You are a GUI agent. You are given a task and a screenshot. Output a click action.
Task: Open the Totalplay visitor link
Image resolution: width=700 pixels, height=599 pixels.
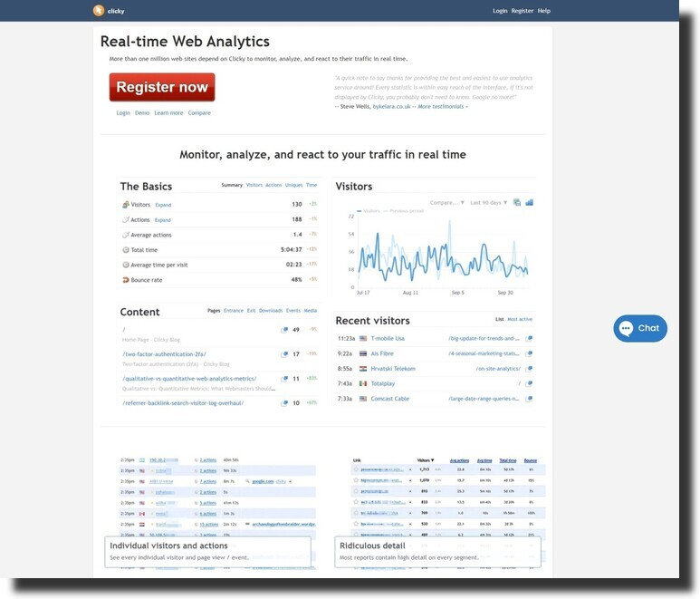tap(382, 383)
